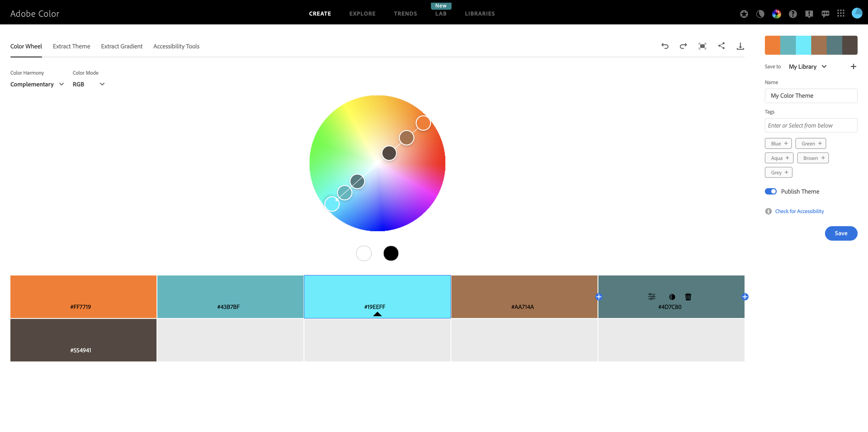Image resolution: width=868 pixels, height=432 pixels.
Task: Open fullscreen view of theme
Action: click(x=702, y=46)
